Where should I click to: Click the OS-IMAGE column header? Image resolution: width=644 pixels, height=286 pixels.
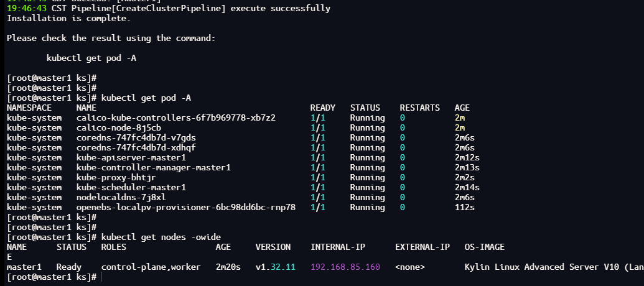484,247
